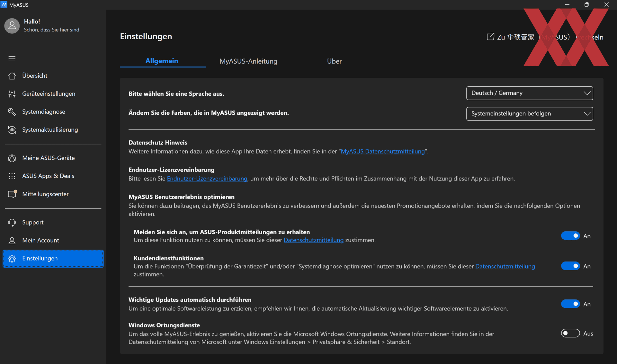This screenshot has width=617, height=364.
Task: Click the MyASUS app logo in title bar
Action: [4, 5]
